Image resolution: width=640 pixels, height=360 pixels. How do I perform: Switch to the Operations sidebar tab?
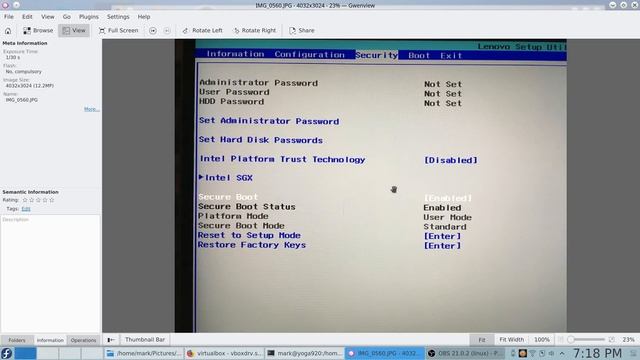pyautogui.click(x=83, y=340)
